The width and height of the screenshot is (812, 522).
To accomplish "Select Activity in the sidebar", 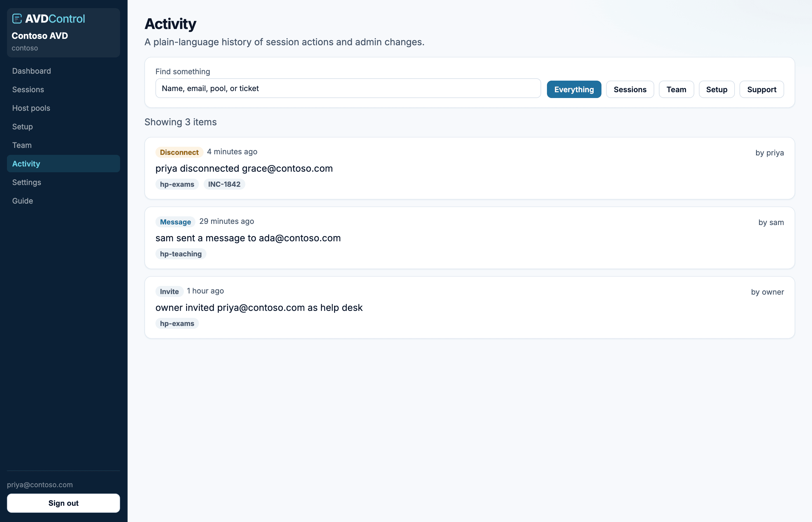I will [64, 164].
